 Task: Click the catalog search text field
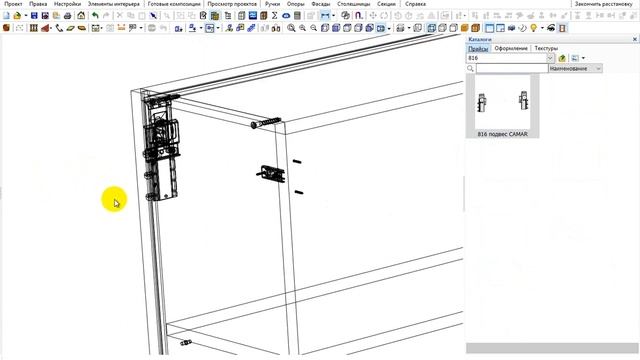tap(512, 69)
